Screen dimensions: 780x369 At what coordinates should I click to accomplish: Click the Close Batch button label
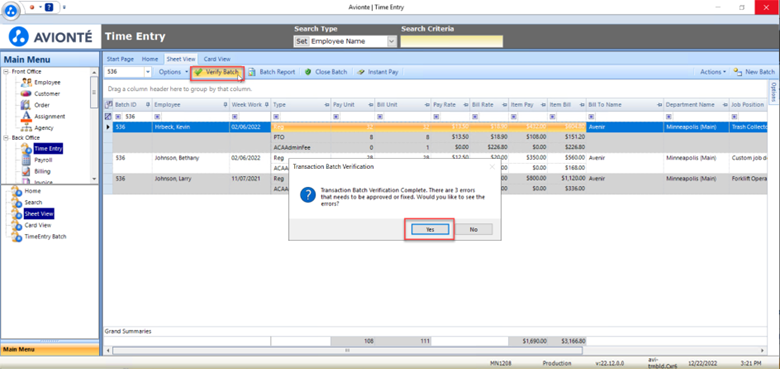(x=331, y=72)
